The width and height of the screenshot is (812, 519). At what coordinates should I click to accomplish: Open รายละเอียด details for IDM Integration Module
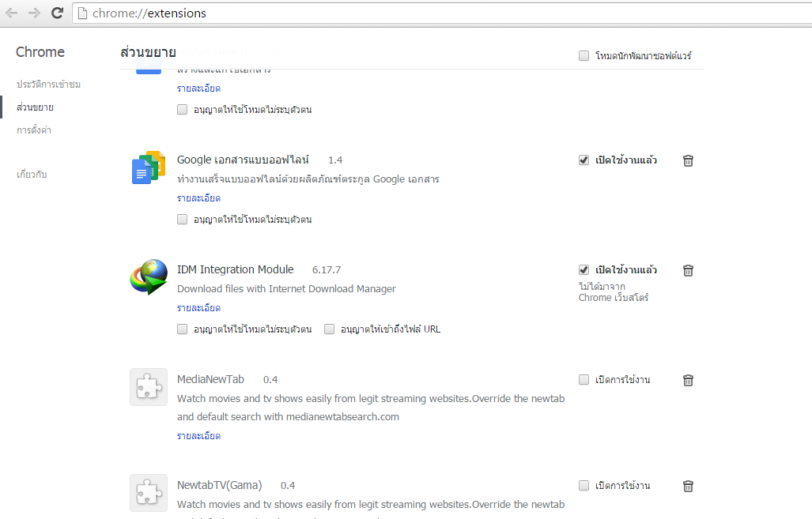(x=199, y=308)
